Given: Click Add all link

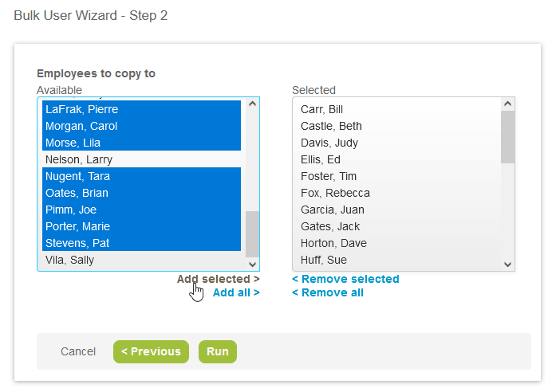Looking at the screenshot, I should tap(236, 292).
